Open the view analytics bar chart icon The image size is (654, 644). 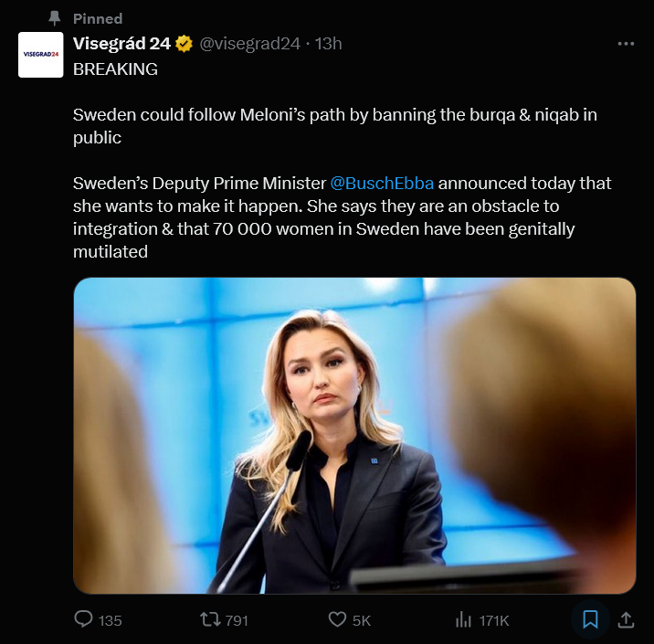463,619
